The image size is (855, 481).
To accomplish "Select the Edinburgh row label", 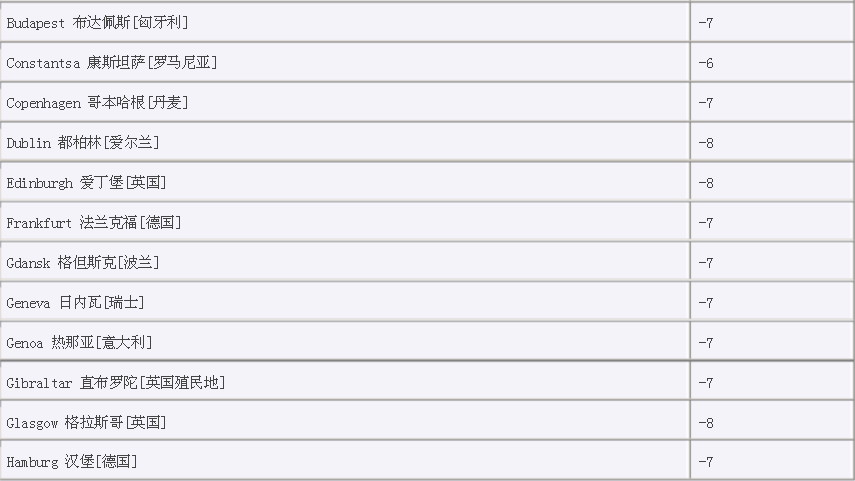I will (x=86, y=182).
